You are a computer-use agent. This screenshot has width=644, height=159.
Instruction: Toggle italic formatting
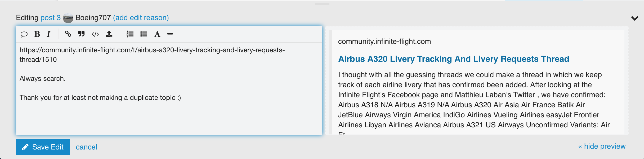point(48,34)
